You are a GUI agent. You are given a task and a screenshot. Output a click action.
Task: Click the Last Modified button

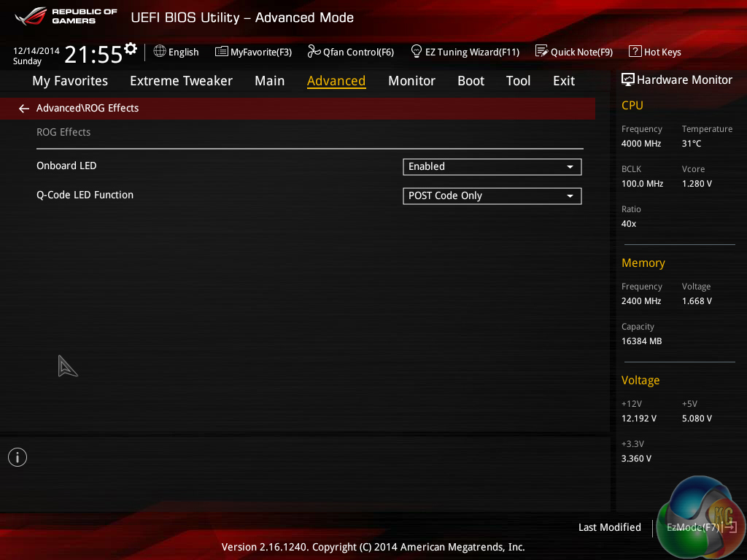(610, 527)
